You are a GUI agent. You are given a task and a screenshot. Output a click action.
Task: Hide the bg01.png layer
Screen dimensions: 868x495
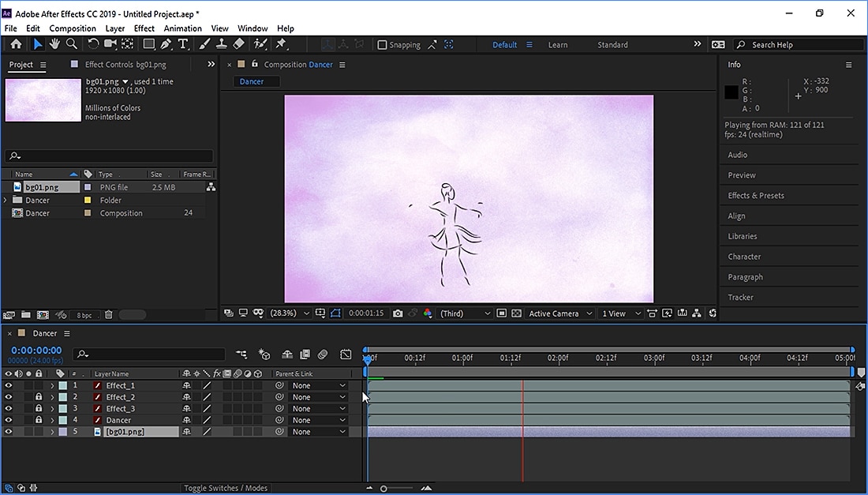[8, 431]
